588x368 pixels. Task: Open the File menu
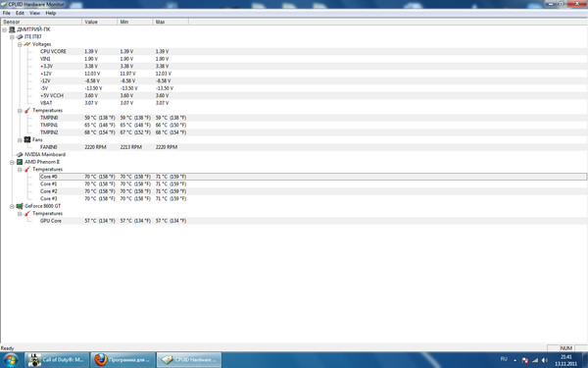7,13
